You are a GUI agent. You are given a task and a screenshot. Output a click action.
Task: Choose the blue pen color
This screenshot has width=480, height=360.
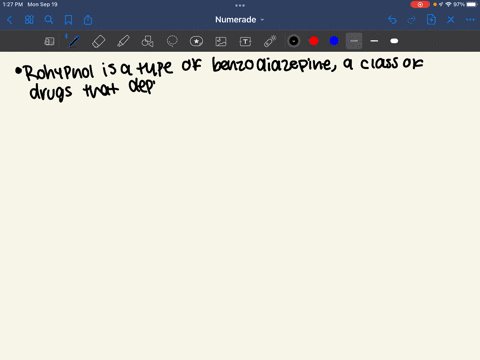334,41
